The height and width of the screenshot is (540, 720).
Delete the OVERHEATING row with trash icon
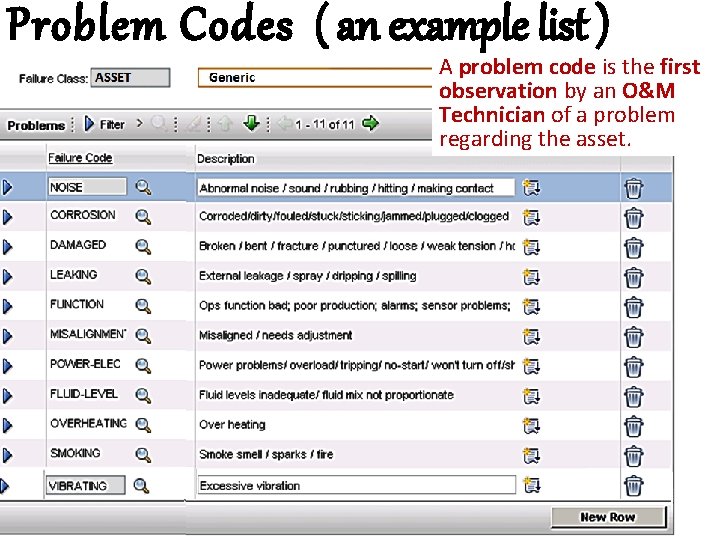(634, 426)
